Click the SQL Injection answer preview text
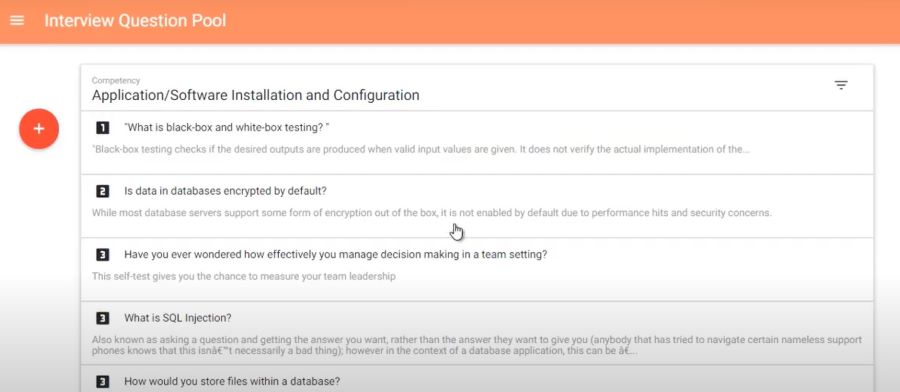This screenshot has height=392, width=900. 477,346
